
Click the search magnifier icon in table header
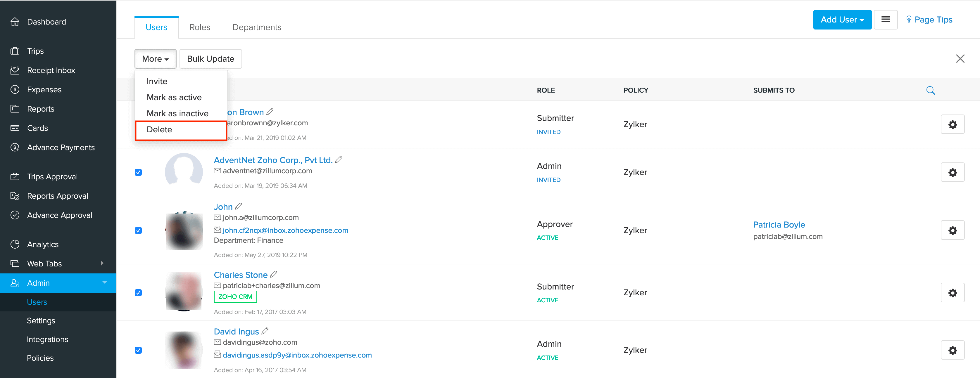tap(930, 91)
